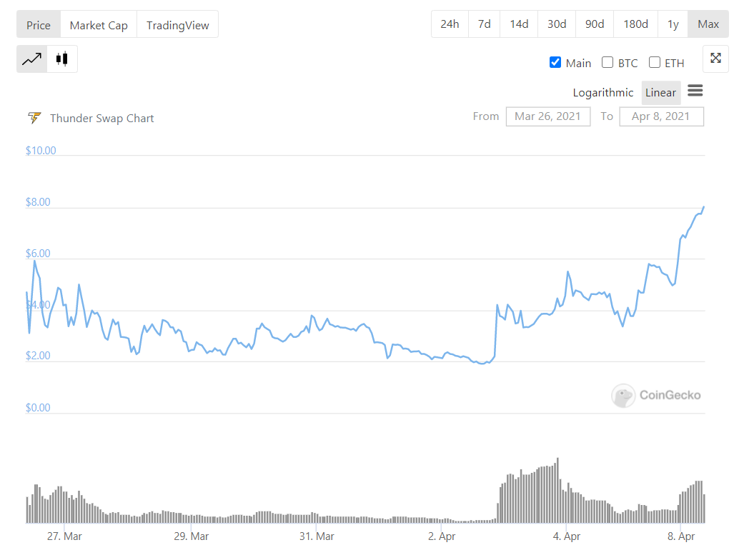
Task: Toggle the Main checkbox
Action: 555,63
